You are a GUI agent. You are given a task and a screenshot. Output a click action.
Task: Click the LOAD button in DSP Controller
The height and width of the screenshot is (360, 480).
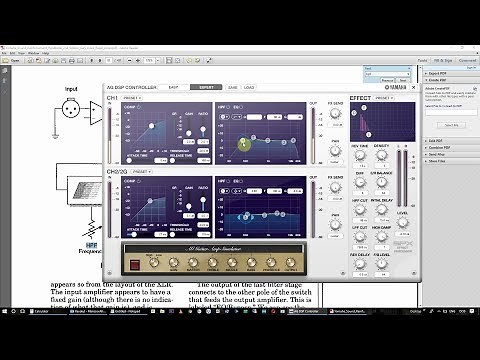(x=249, y=87)
